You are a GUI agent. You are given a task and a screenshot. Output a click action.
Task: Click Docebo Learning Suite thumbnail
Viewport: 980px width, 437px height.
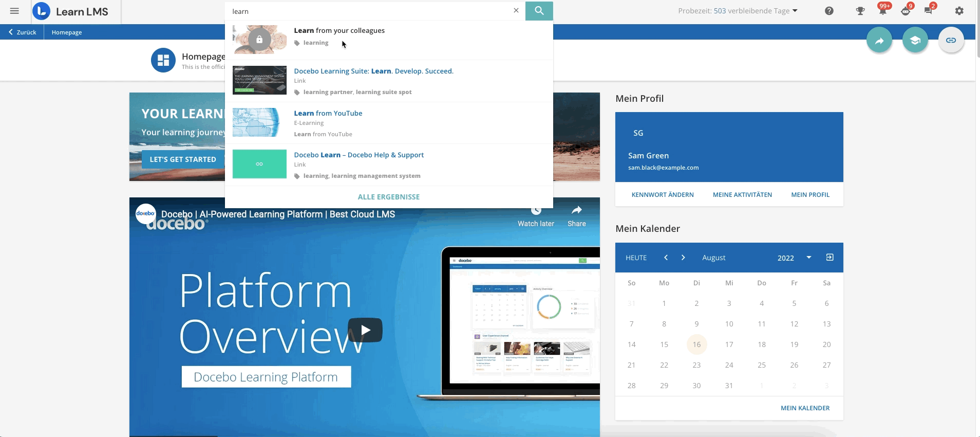click(x=259, y=80)
